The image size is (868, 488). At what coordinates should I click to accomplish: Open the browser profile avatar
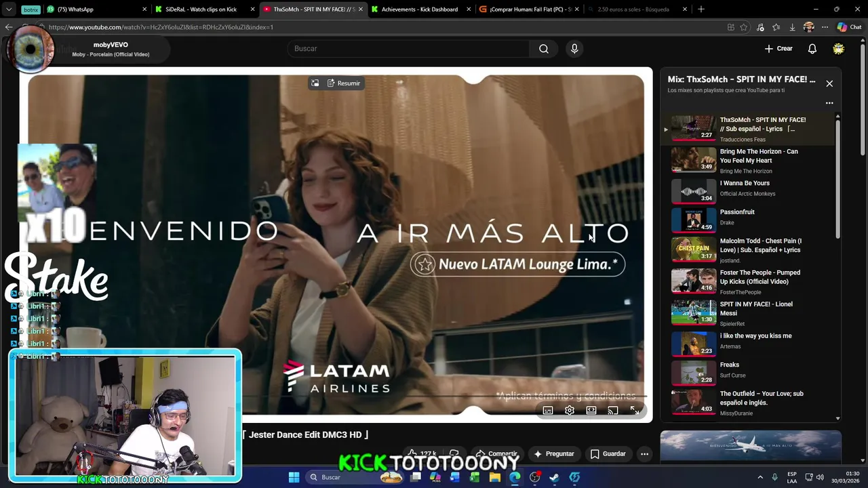pos(808,27)
